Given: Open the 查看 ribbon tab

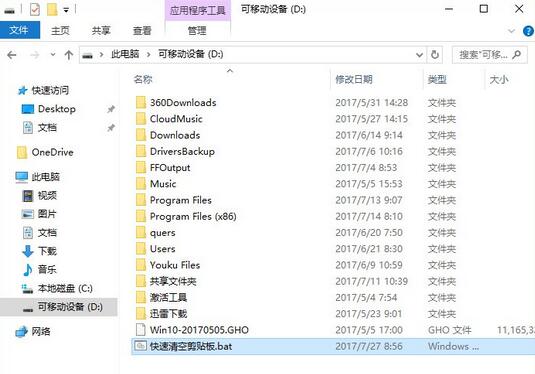Looking at the screenshot, I should (x=142, y=31).
